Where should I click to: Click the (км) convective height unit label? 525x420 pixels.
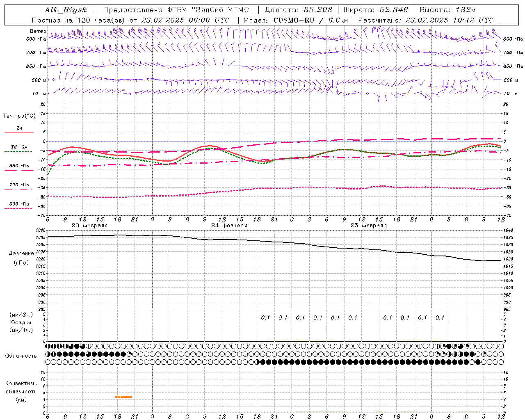pyautogui.click(x=21, y=399)
